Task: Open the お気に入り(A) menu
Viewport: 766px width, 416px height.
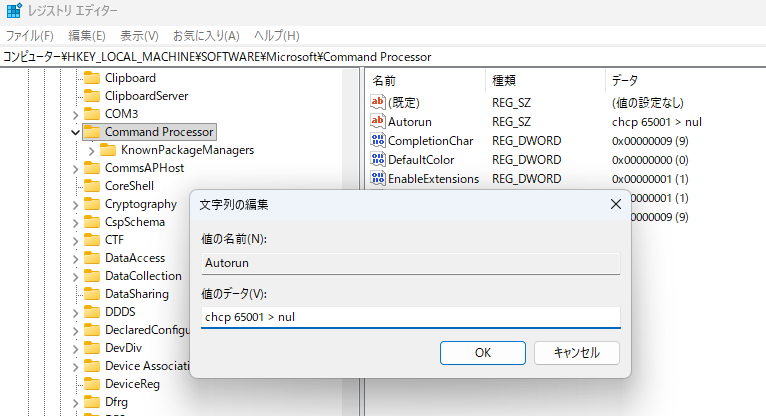Action: (x=206, y=35)
